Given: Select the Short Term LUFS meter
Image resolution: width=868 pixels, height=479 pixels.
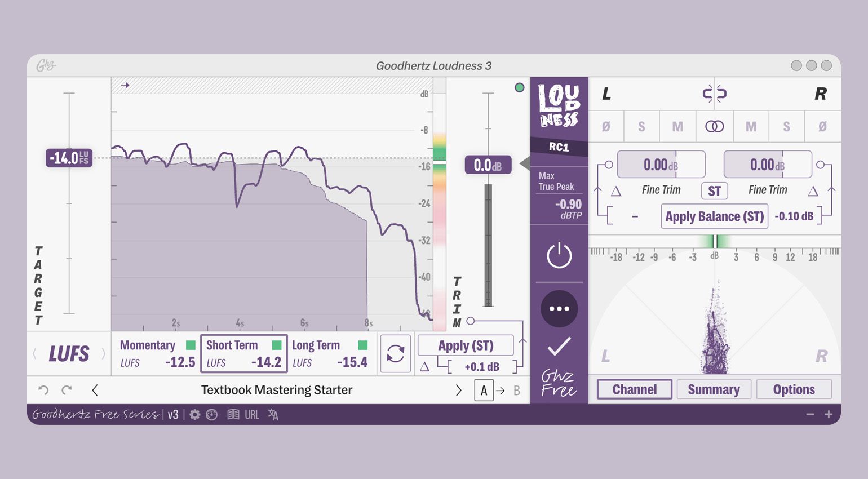Looking at the screenshot, I should [x=244, y=353].
